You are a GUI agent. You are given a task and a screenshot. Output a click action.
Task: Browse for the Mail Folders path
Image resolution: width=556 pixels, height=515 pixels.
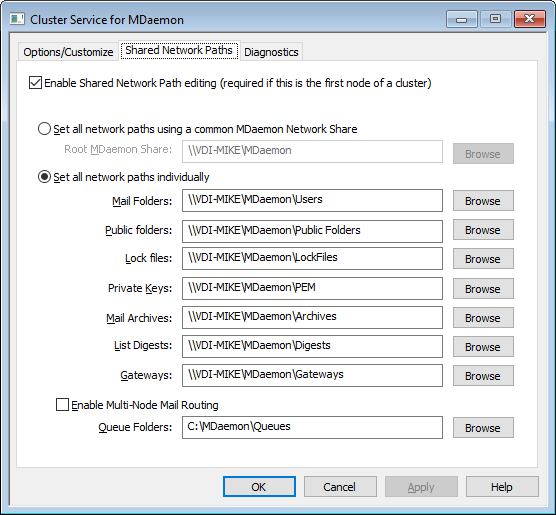(483, 201)
